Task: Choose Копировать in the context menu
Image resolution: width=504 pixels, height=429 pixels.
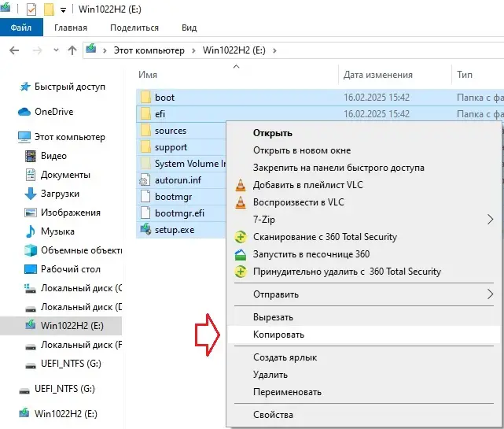Action: tap(363, 335)
